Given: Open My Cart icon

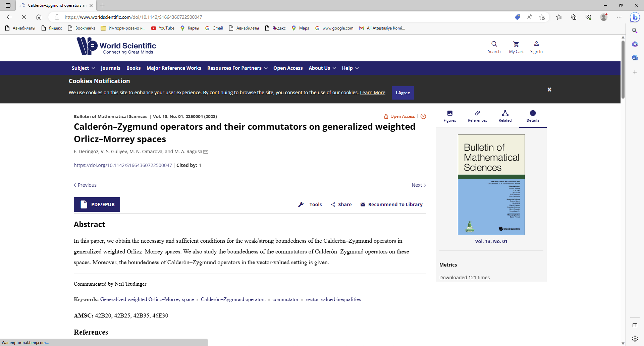Looking at the screenshot, I should click(x=516, y=44).
